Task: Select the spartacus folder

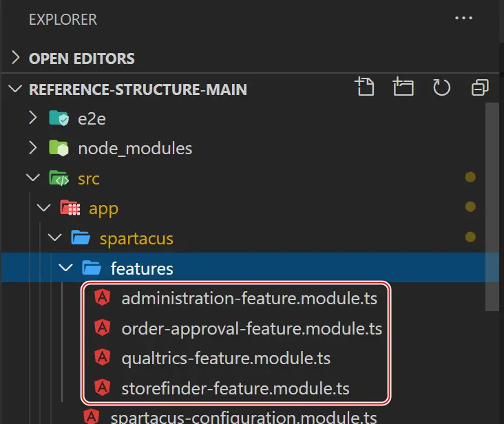Action: [136, 238]
